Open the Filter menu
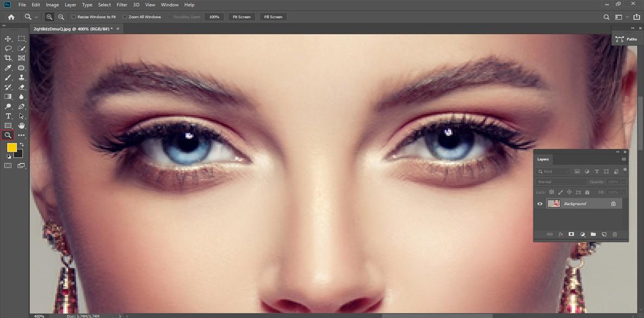Screen dimensions: 644x318 coord(122,4)
